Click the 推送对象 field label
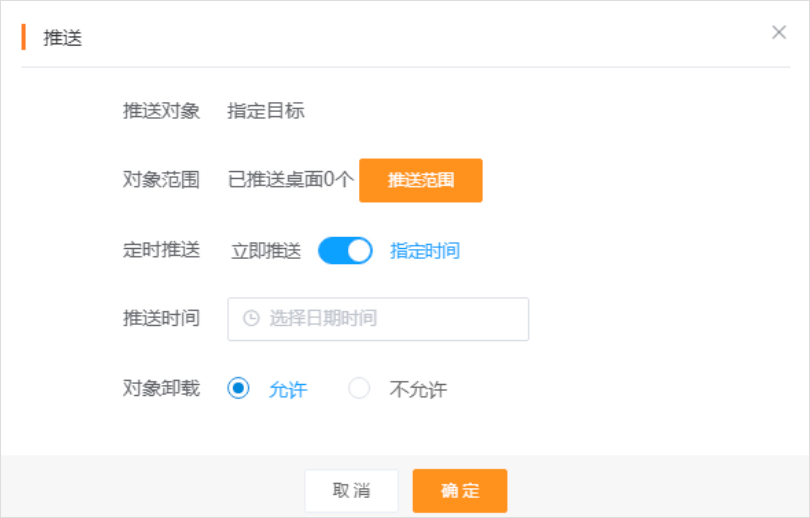The height and width of the screenshot is (518, 810). pos(161,111)
